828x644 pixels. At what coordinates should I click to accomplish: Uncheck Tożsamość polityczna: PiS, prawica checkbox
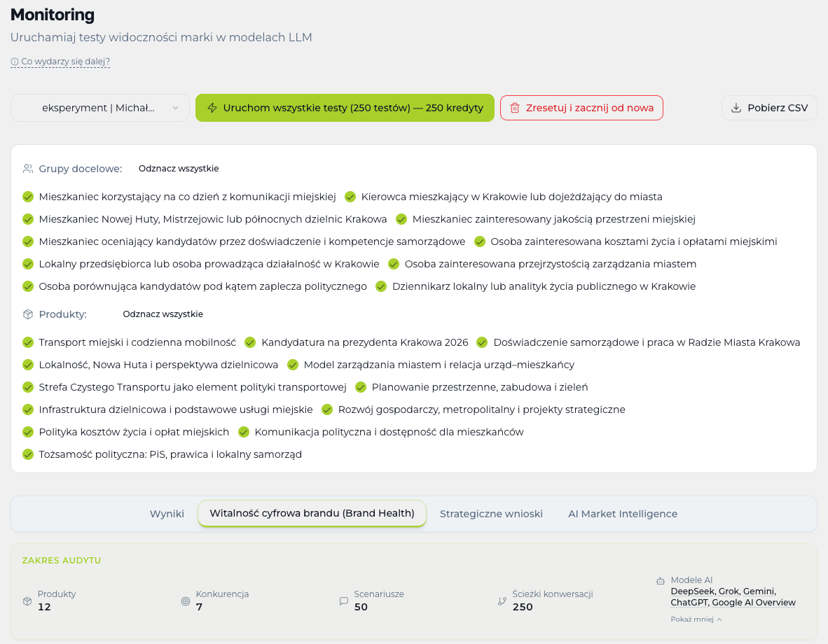[x=28, y=454]
